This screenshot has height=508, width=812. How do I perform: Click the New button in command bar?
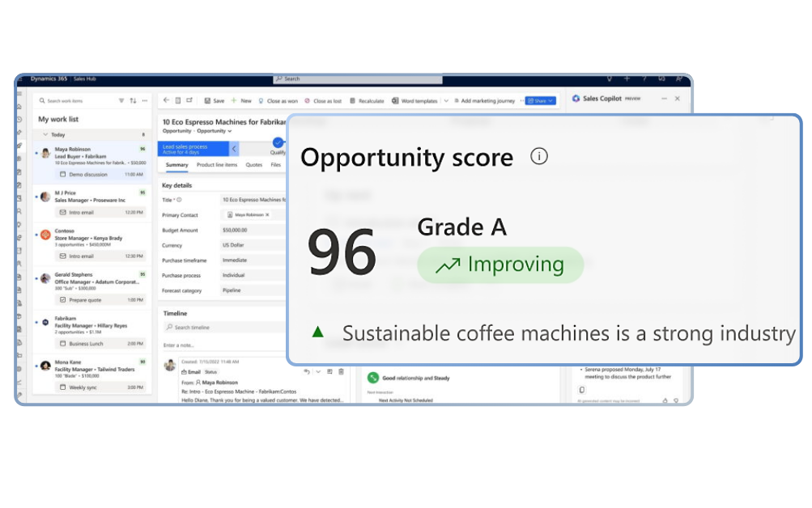[241, 101]
